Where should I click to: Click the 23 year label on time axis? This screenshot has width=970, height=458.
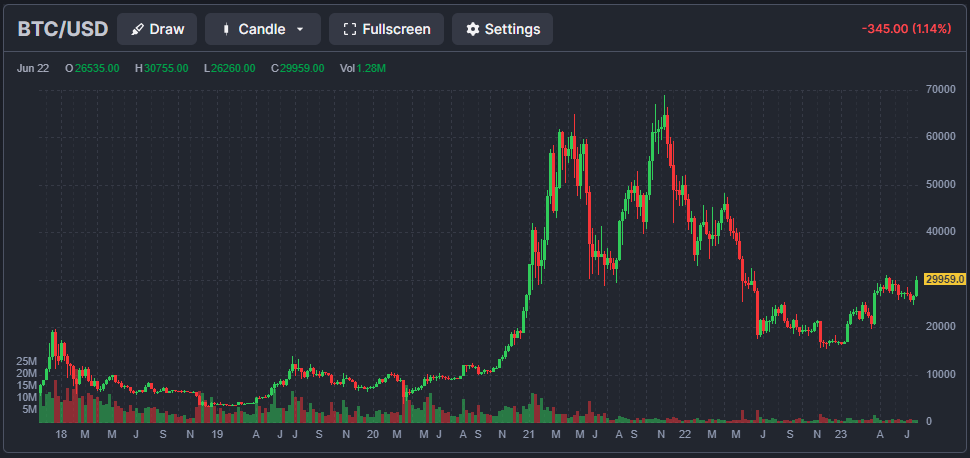tap(839, 434)
